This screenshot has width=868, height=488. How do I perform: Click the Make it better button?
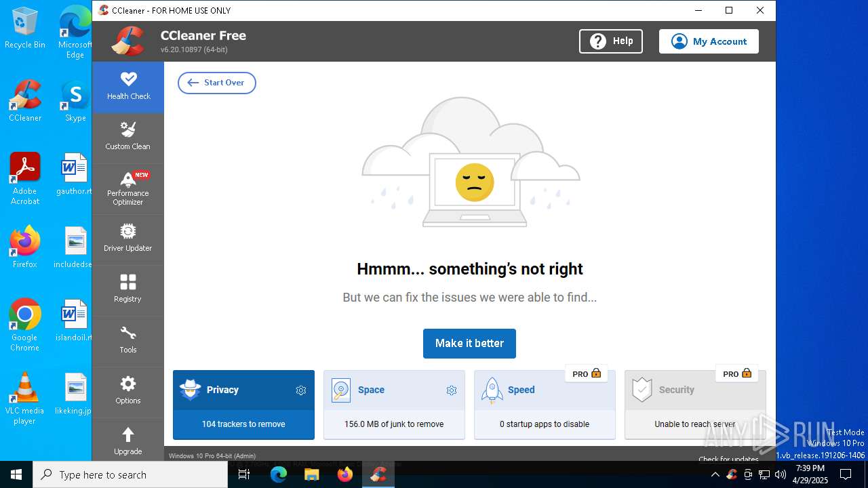click(x=469, y=344)
